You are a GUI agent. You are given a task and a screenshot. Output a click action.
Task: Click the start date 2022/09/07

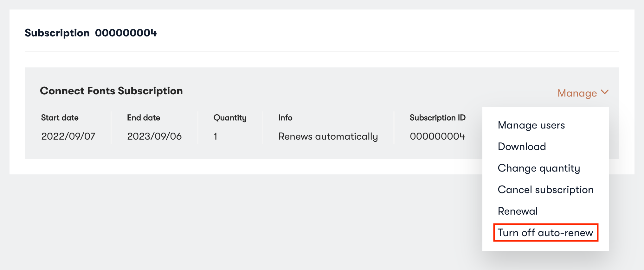(68, 136)
